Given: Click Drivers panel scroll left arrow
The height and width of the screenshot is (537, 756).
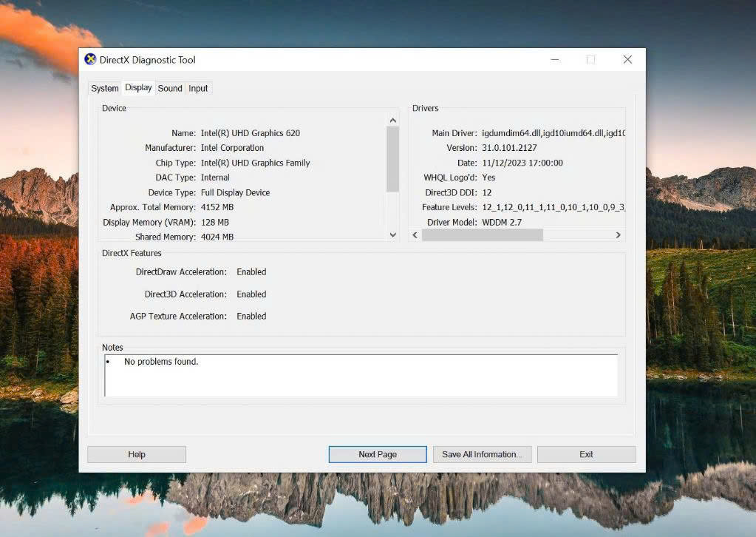Looking at the screenshot, I should coord(415,235).
